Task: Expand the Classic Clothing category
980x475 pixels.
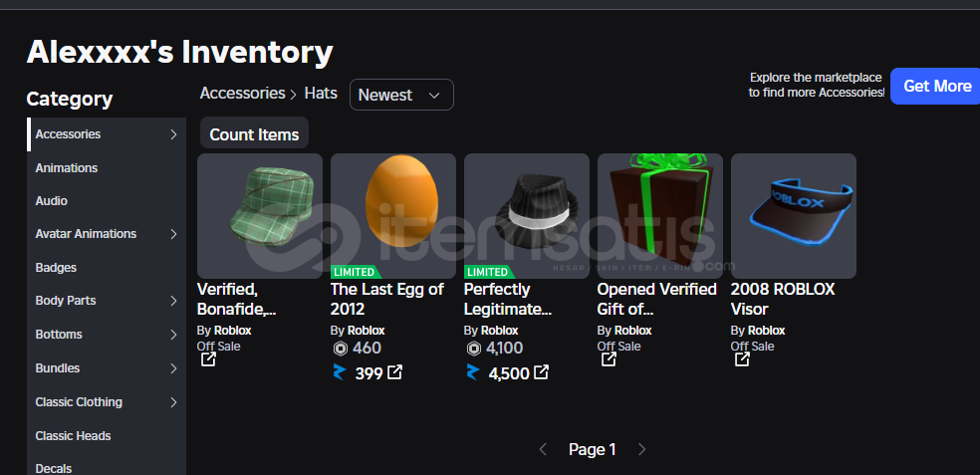Action: (173, 402)
